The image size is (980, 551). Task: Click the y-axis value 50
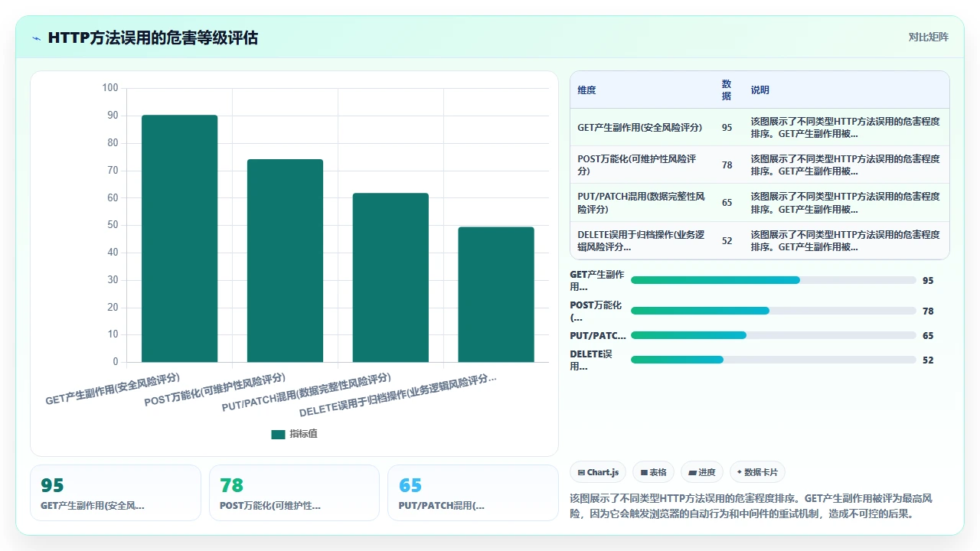(x=113, y=225)
